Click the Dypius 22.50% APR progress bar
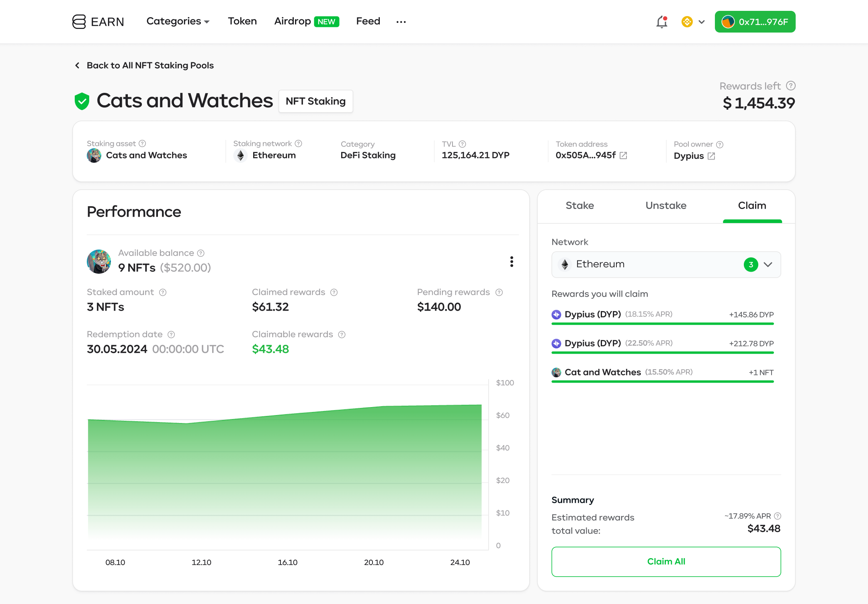Image resolution: width=868 pixels, height=604 pixels. pos(662,352)
